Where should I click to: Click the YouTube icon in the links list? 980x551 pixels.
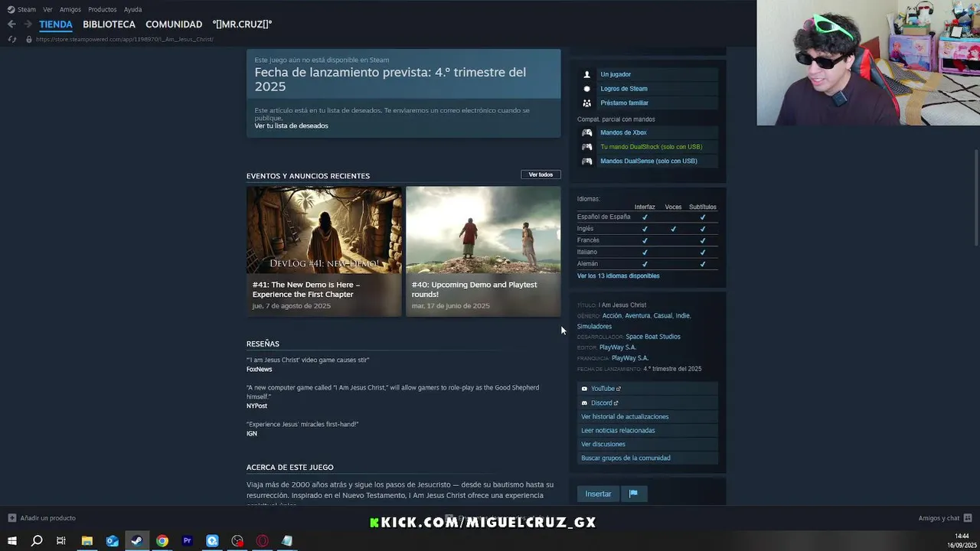(x=585, y=389)
